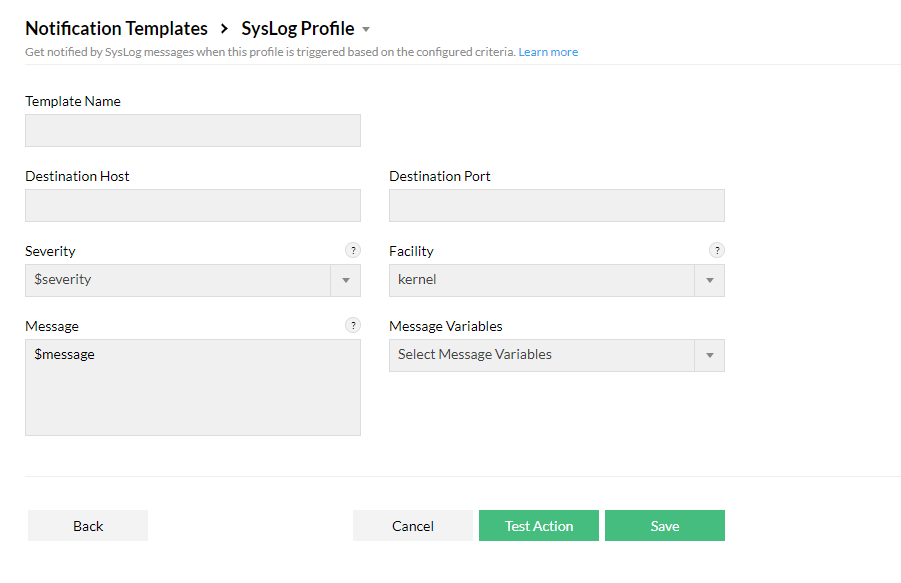
Task: Click the Severity field dropdown arrow
Action: coord(345,280)
